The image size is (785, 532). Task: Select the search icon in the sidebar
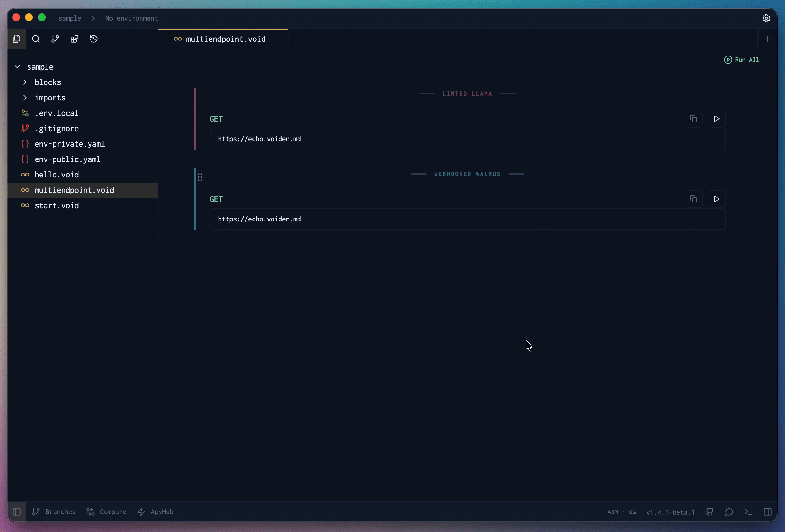pyautogui.click(x=36, y=39)
